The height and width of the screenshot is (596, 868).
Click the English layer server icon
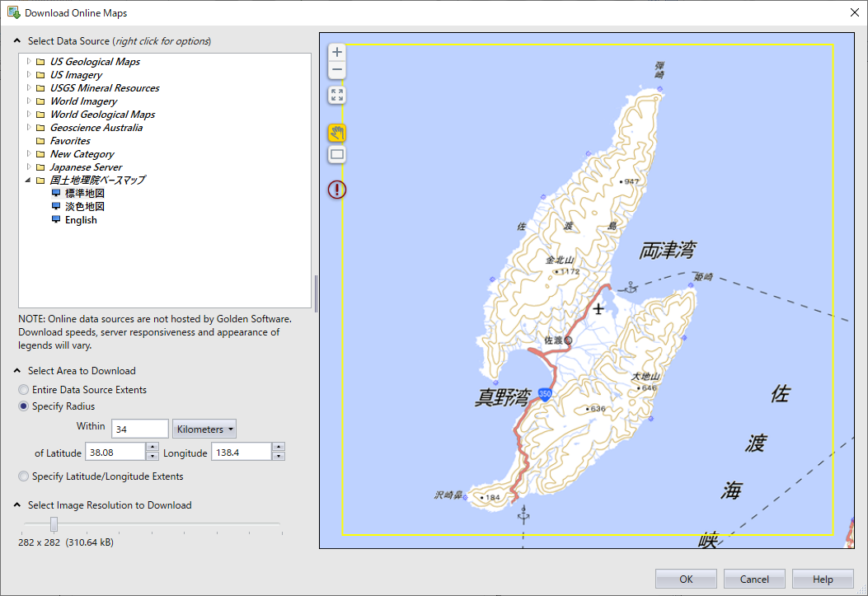pyautogui.click(x=56, y=220)
